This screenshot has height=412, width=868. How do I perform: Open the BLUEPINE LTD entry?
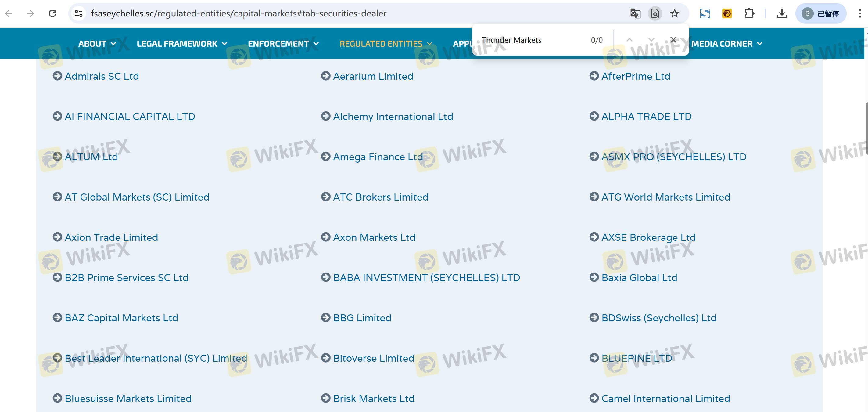point(637,358)
